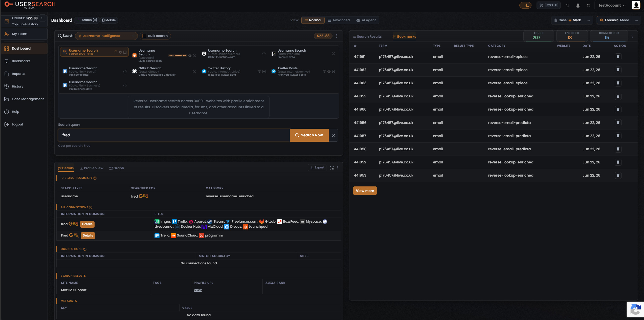This screenshot has width=644, height=320.
Task: Open Username Intelligence dropdown
Action: tap(106, 36)
